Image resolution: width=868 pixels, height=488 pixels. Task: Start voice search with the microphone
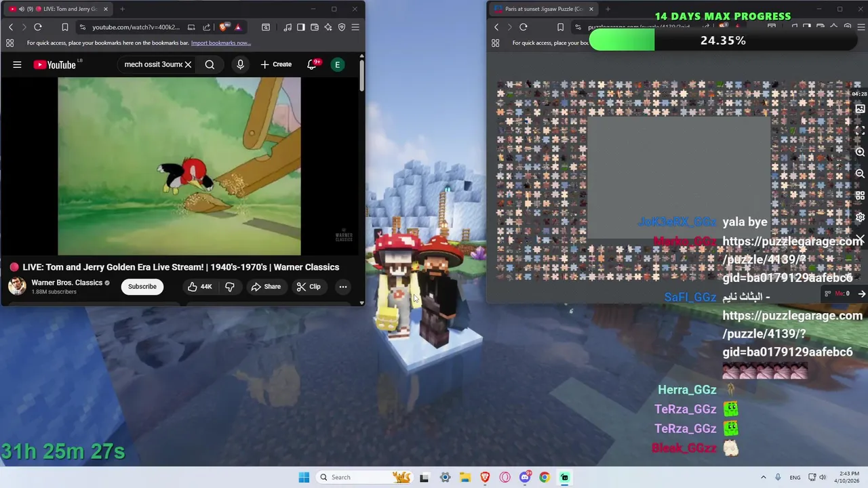240,64
